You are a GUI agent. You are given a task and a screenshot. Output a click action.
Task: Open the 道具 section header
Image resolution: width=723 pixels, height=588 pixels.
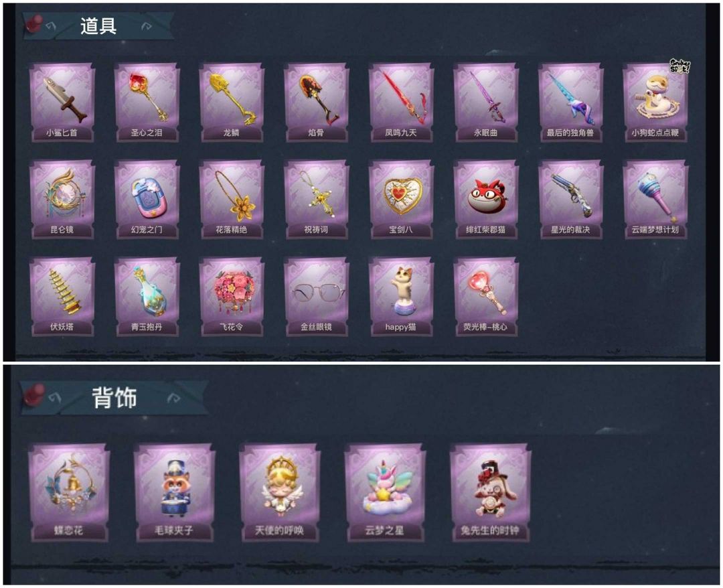(98, 26)
